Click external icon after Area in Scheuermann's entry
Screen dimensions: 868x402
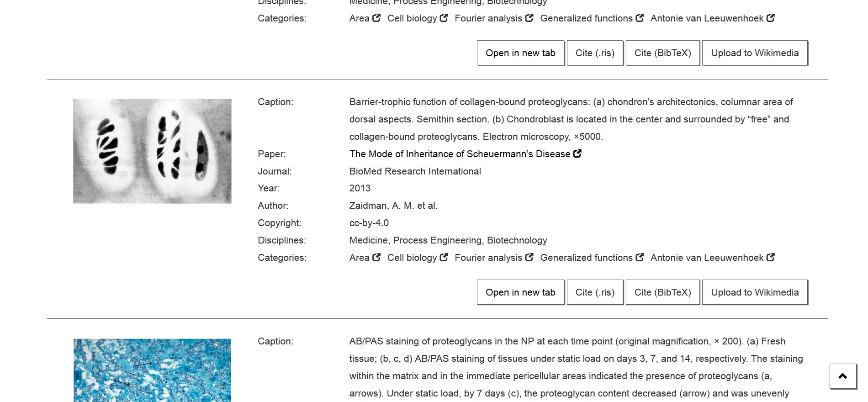click(376, 258)
